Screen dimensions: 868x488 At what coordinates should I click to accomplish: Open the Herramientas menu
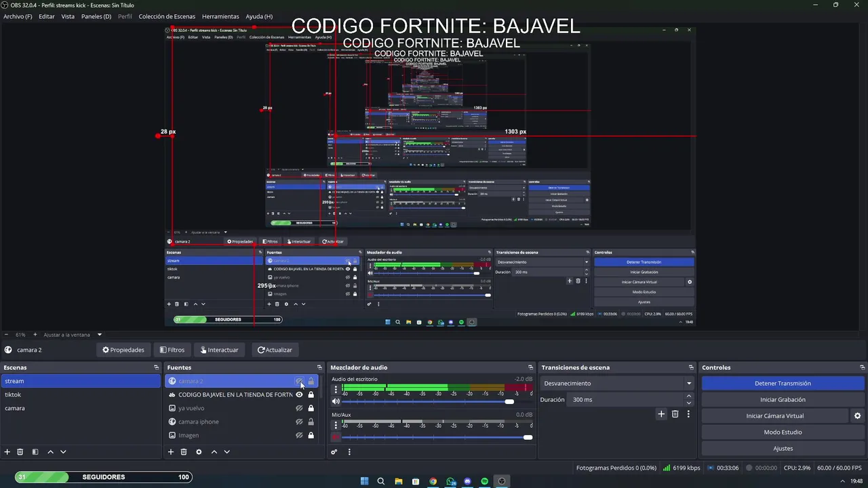click(220, 16)
